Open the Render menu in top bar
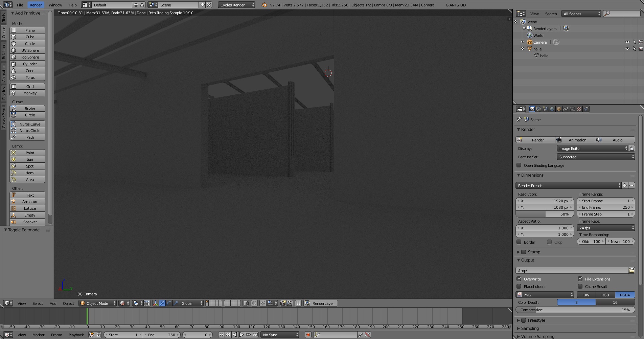The image size is (644, 339). (36, 5)
